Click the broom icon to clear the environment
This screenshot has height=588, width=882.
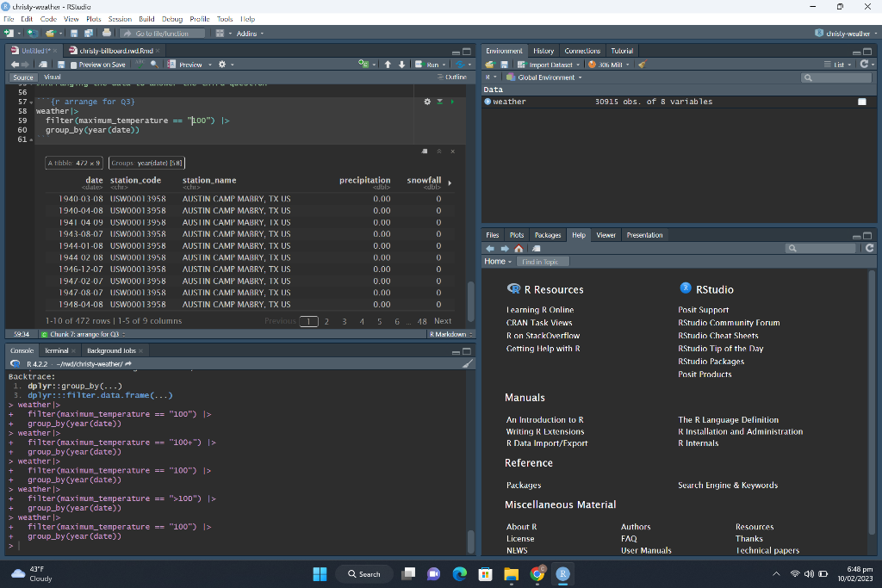click(x=642, y=65)
